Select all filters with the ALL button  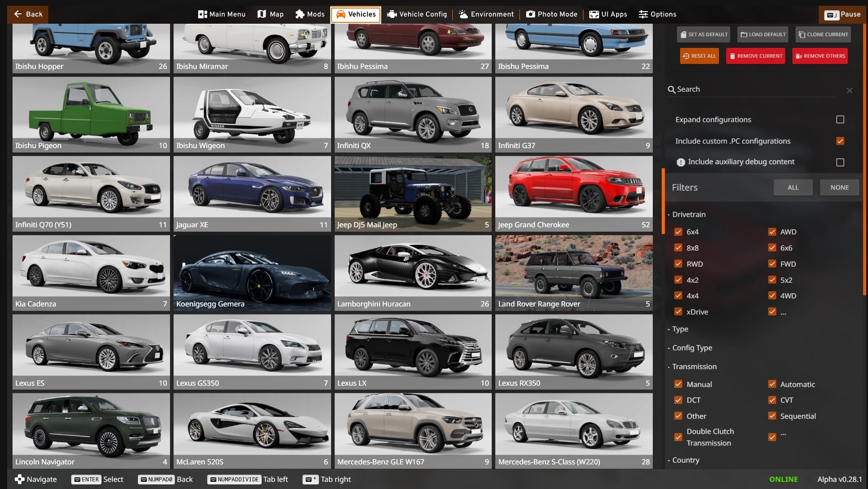click(x=793, y=187)
